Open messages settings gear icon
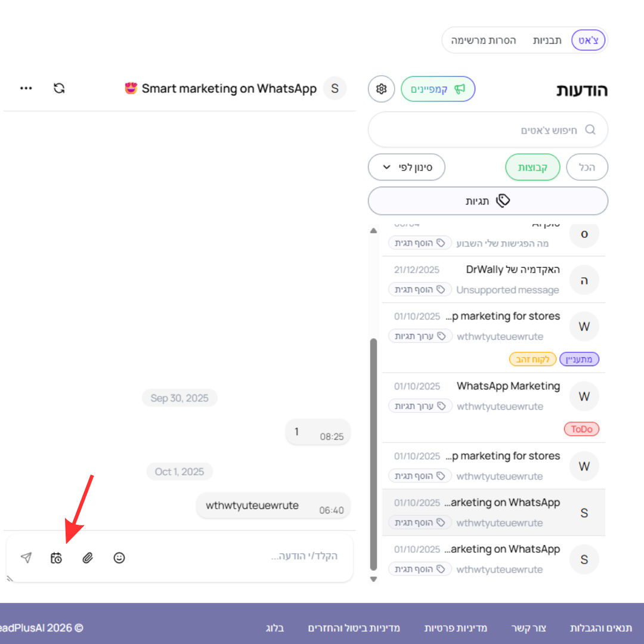The width and height of the screenshot is (644, 644). click(x=381, y=89)
